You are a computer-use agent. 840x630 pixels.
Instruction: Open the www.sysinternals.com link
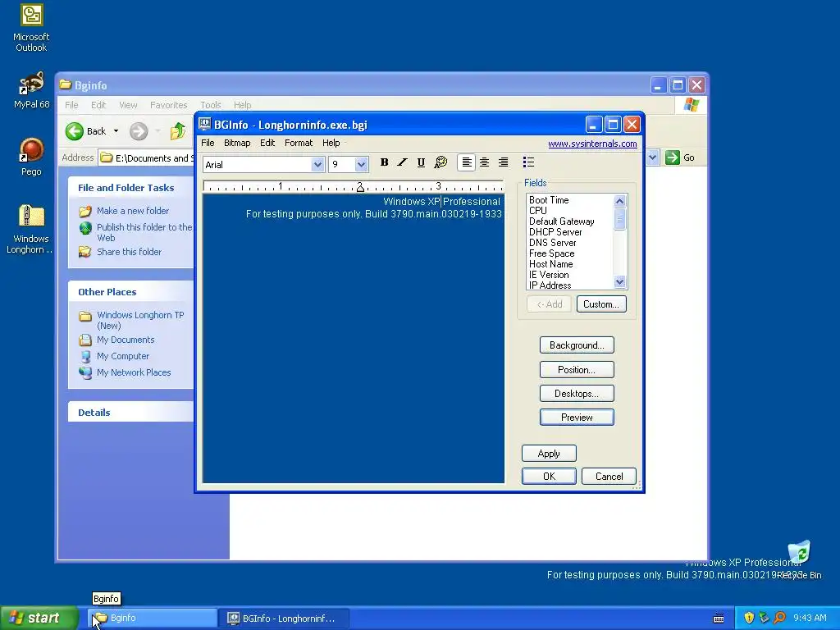592,144
